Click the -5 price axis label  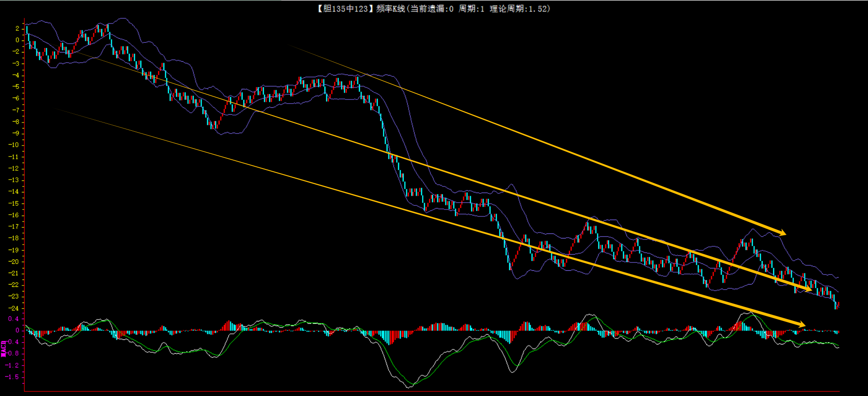(16, 87)
